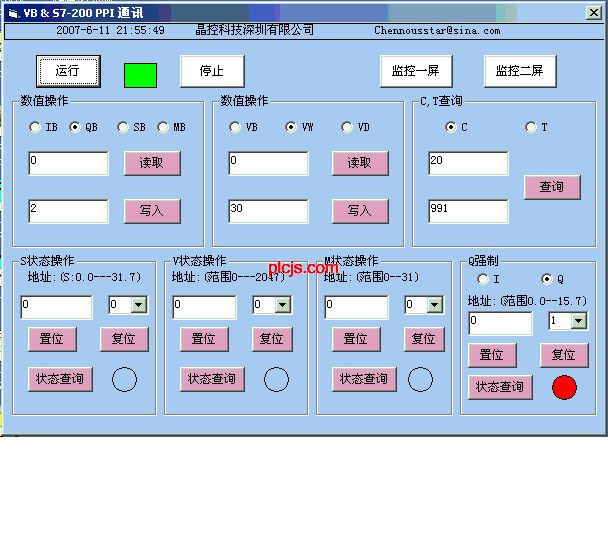Screen dimensions: 608x538
Task: Open the bit dropdown in V状态操作
Action: click(283, 305)
